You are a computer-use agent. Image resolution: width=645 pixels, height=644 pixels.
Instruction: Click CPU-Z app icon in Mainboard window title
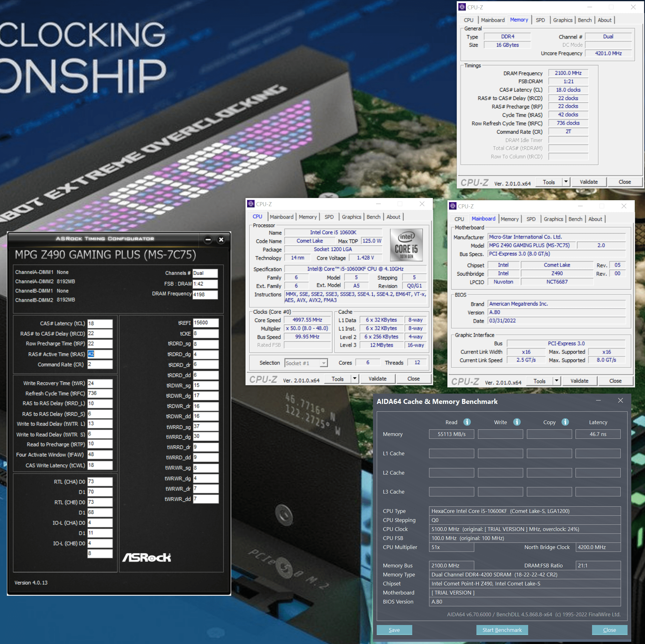[453, 206]
